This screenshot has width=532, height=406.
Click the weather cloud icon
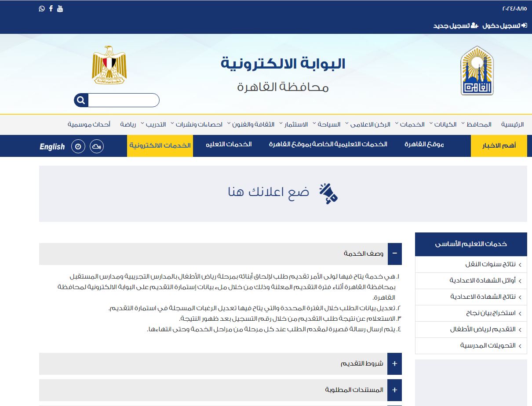click(x=97, y=146)
